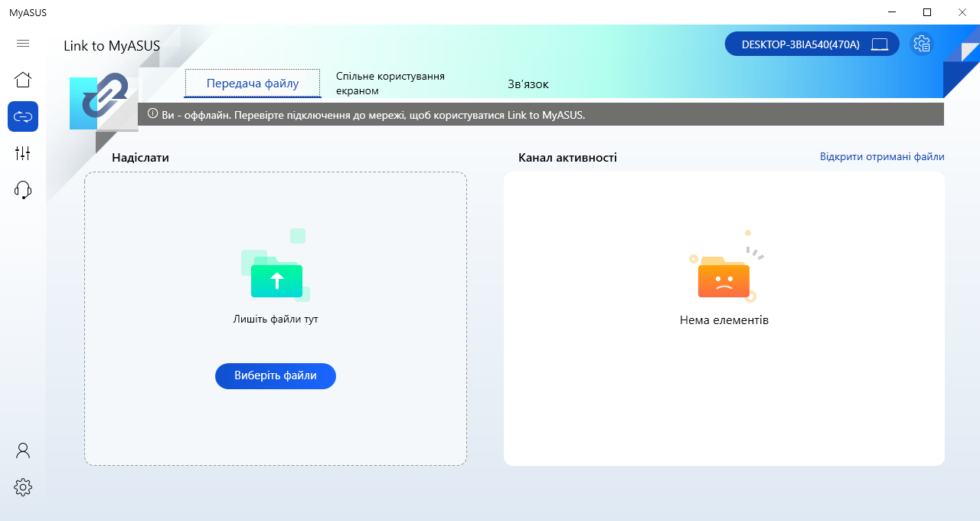
Task: Close the MyASUS window
Action: pos(962,12)
